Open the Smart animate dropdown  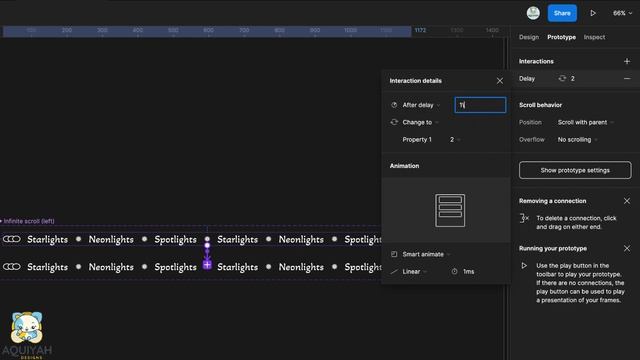tap(426, 254)
